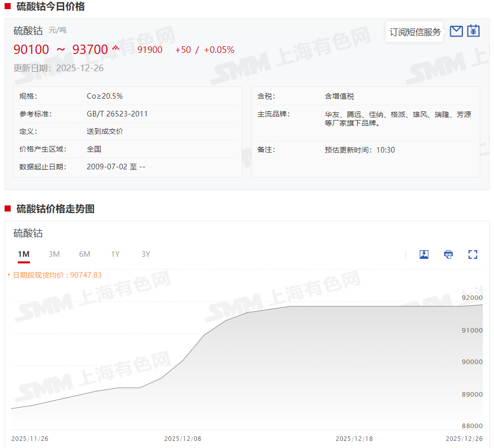This screenshot has width=494, height=448.
Task: Save the chart as an image
Action: [424, 254]
